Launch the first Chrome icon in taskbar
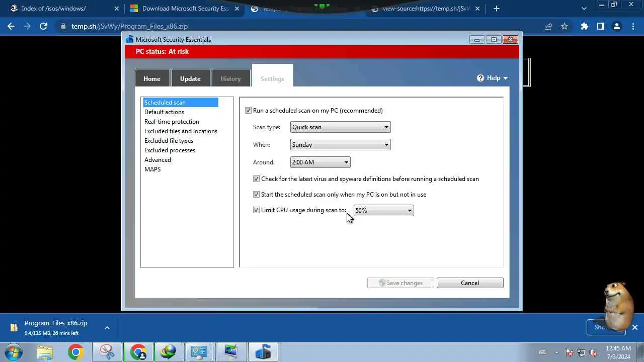The width and height of the screenshot is (644, 362). [x=76, y=352]
